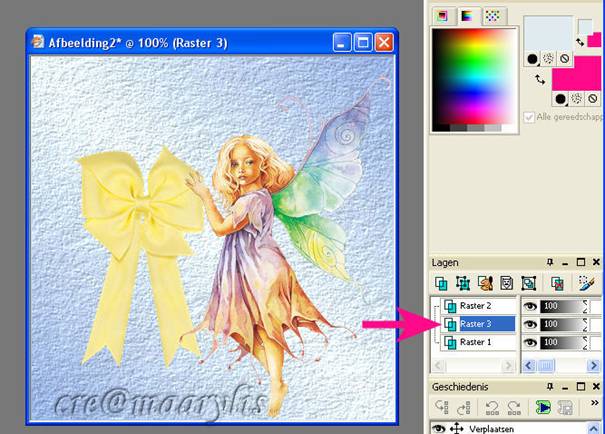This screenshot has width=605, height=434.
Task: Toggle the Alle gereedschappen checkbox
Action: 529,117
